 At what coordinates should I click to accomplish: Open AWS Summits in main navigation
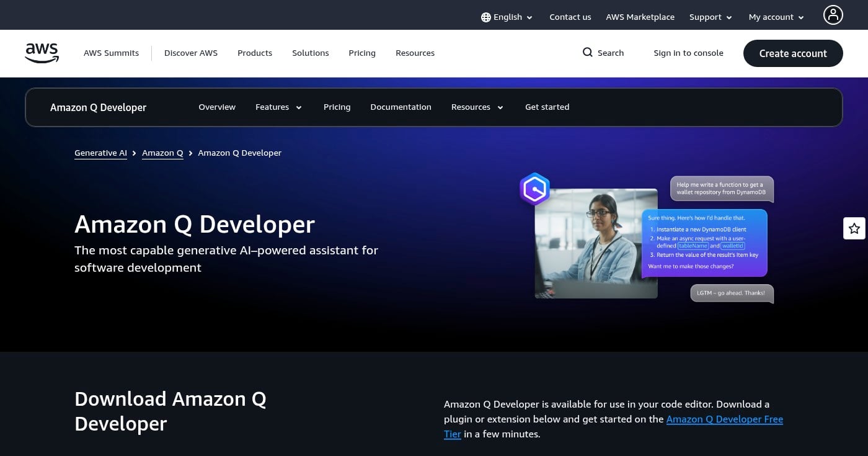coord(111,53)
